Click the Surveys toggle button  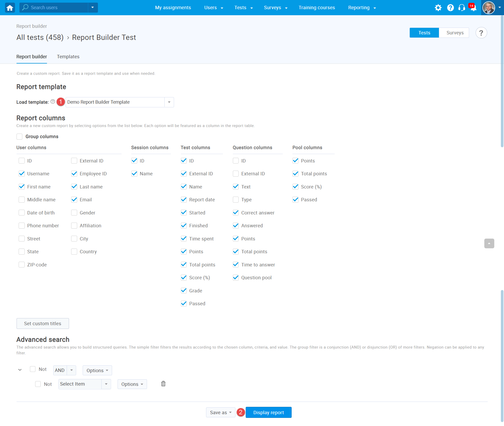[455, 32]
